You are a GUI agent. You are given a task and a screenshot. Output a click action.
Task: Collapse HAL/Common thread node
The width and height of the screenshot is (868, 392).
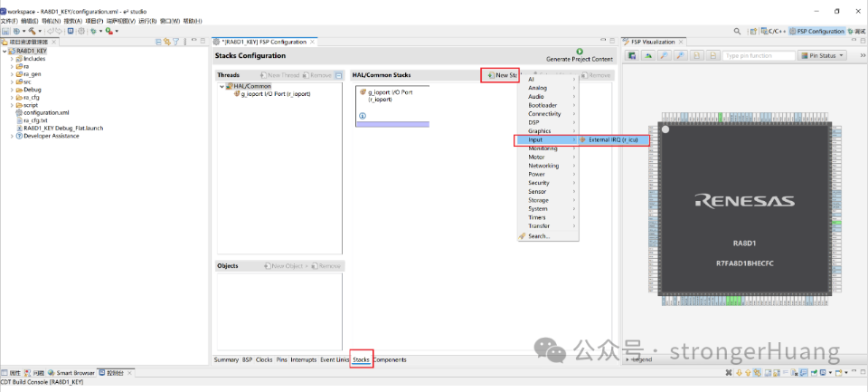(222, 86)
